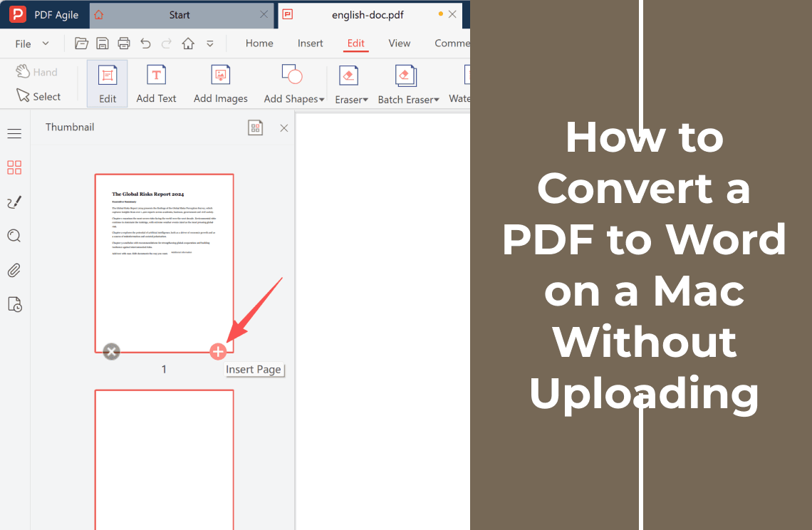Switch to the Insert ribbon tab
812x530 pixels.
(310, 43)
